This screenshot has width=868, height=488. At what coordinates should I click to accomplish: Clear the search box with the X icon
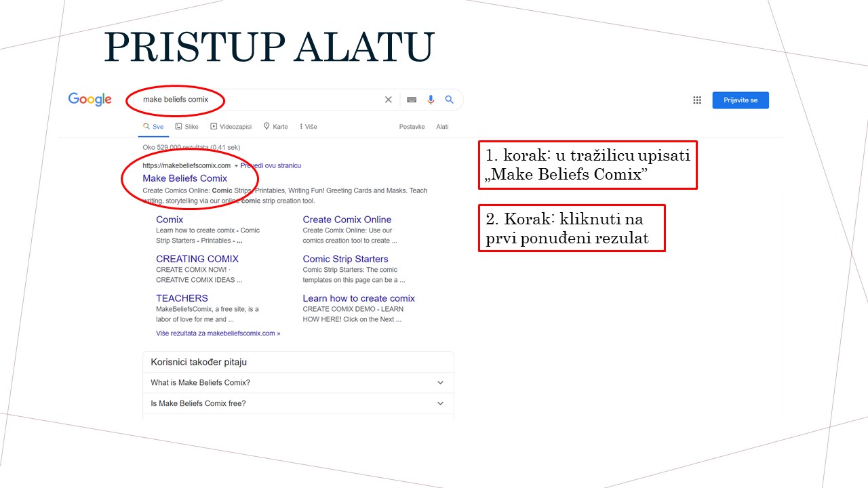coord(389,100)
